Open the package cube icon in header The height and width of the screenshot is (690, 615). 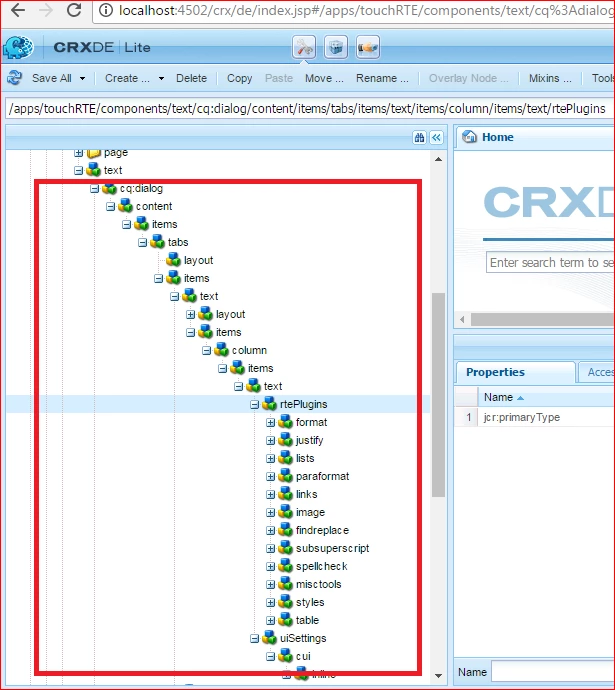[x=336, y=47]
